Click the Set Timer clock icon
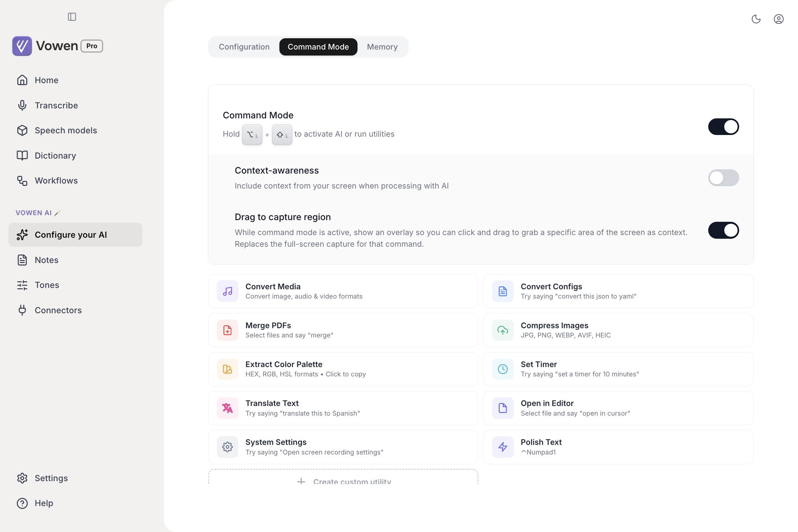The height and width of the screenshot is (532, 798). (x=502, y=369)
